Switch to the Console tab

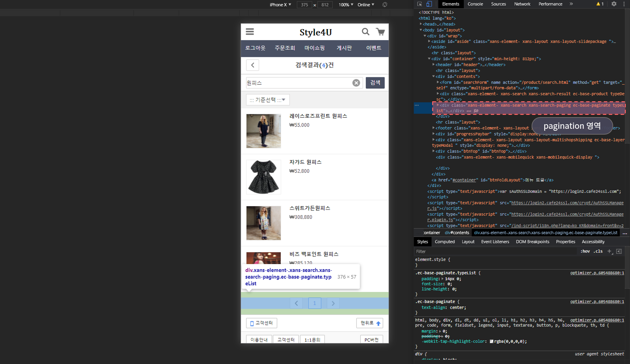click(475, 4)
